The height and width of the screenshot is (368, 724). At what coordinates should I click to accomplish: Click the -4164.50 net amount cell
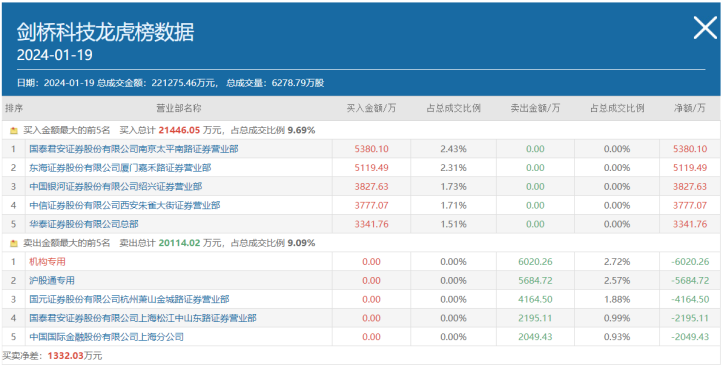pos(690,299)
